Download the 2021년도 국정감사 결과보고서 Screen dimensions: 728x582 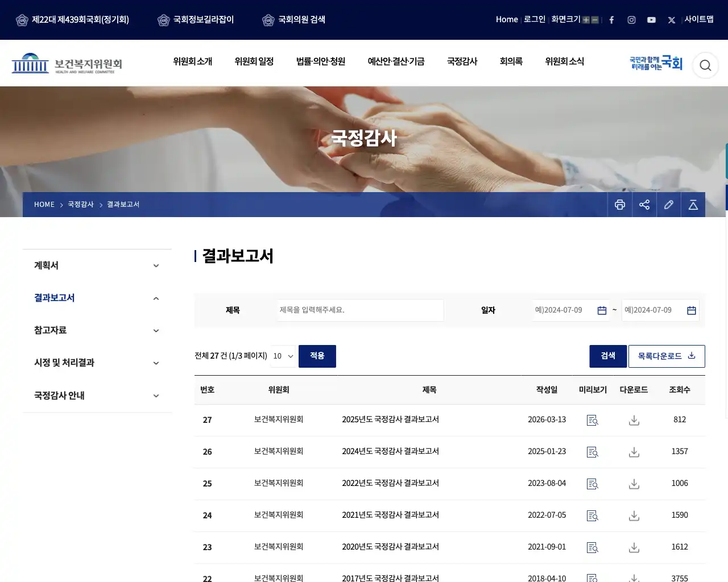(x=634, y=516)
